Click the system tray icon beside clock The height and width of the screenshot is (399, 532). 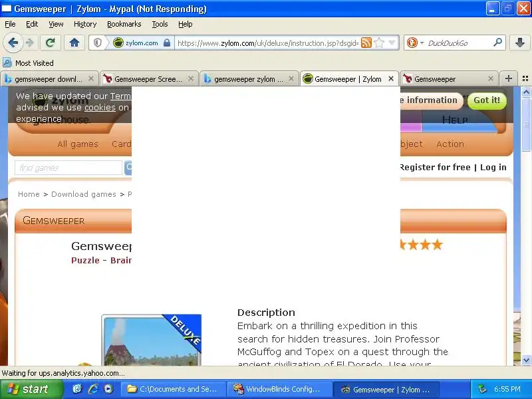[x=482, y=389]
